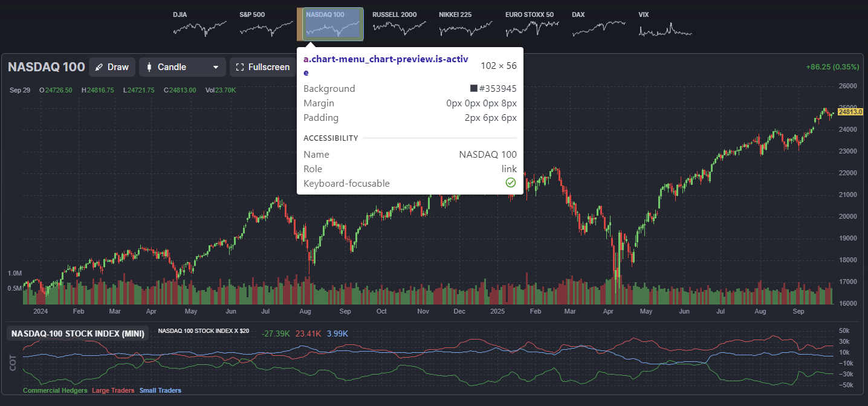Open the RUSSELL 2000 chart preview

click(399, 24)
